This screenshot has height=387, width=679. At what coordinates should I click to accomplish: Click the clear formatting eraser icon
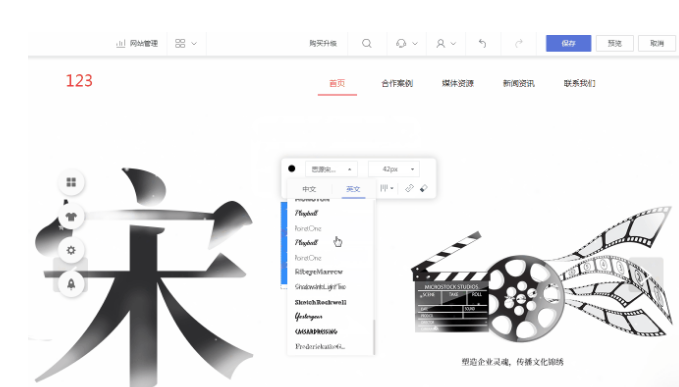tap(424, 188)
